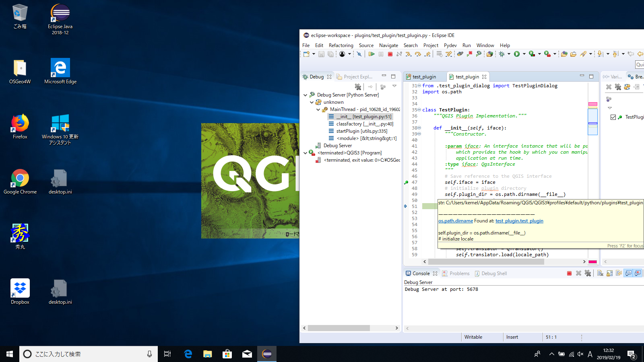
Task: Open the Pydev menu
Action: [x=450, y=45]
